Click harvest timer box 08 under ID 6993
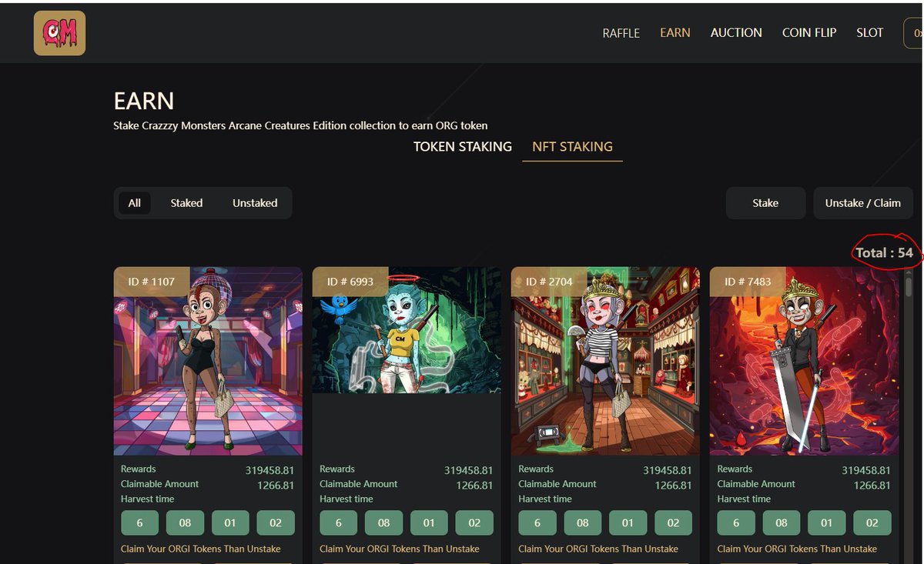Screen dimensions: 924x564 (383, 522)
